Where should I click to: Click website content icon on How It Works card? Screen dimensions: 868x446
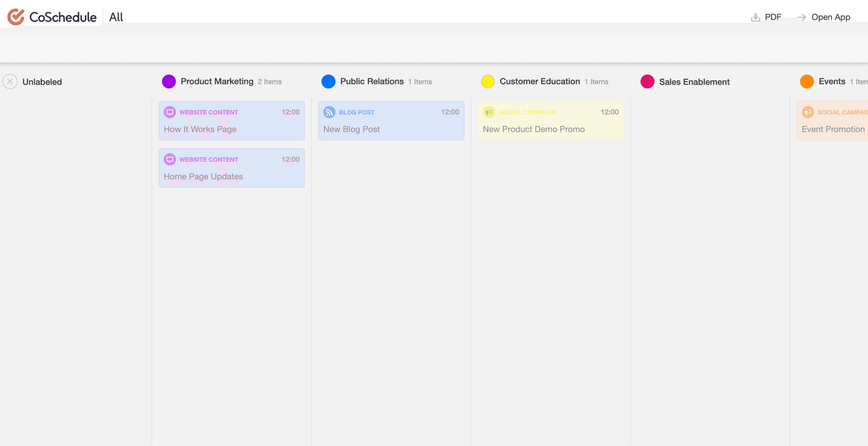[170, 112]
